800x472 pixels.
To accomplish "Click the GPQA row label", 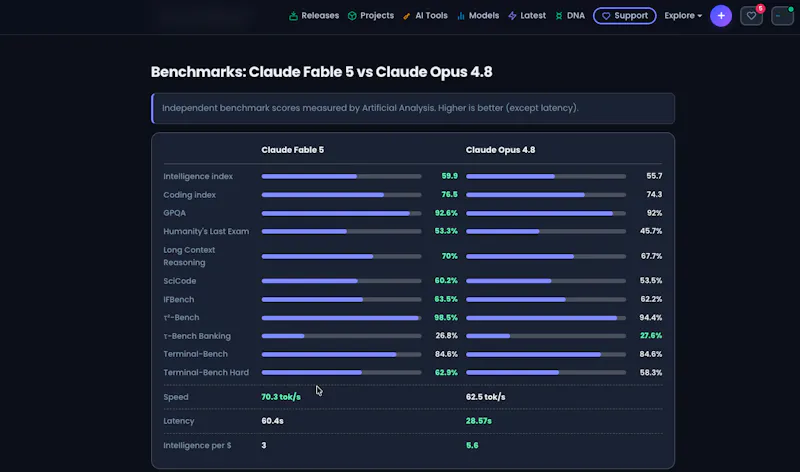I will click(x=174, y=213).
